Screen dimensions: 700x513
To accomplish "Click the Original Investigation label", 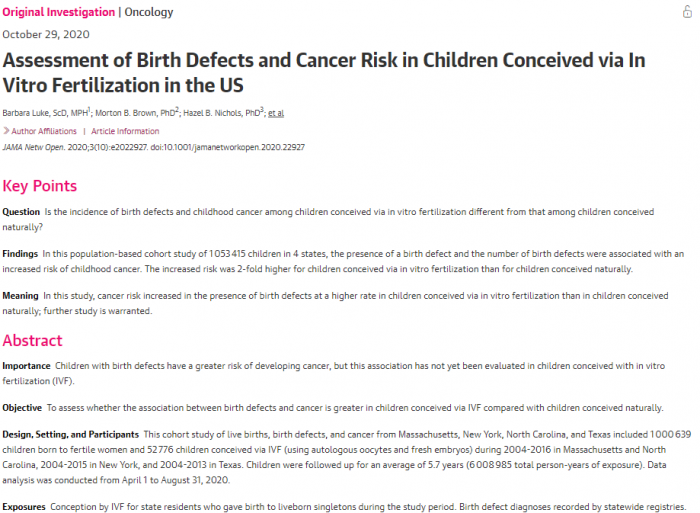I will tap(58, 12).
